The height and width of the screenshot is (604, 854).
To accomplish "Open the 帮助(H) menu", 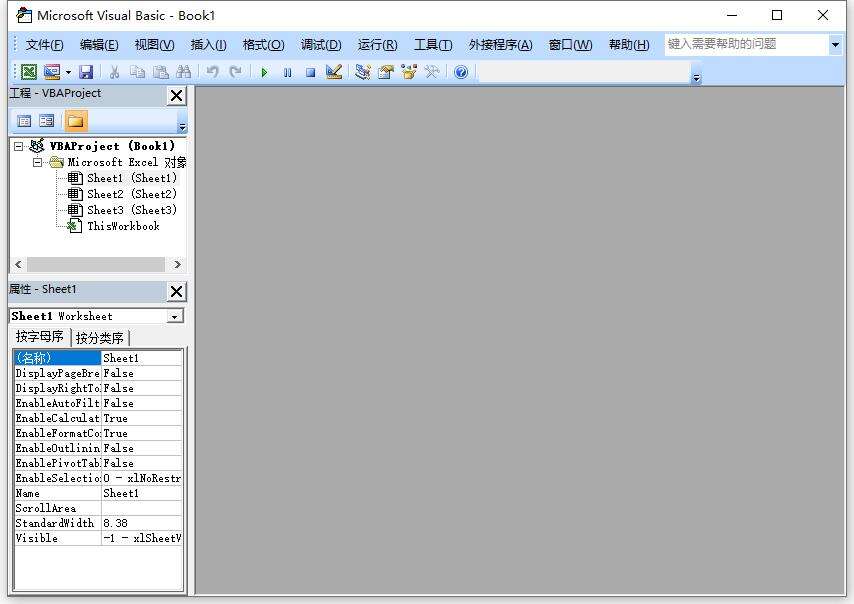I will 629,45.
